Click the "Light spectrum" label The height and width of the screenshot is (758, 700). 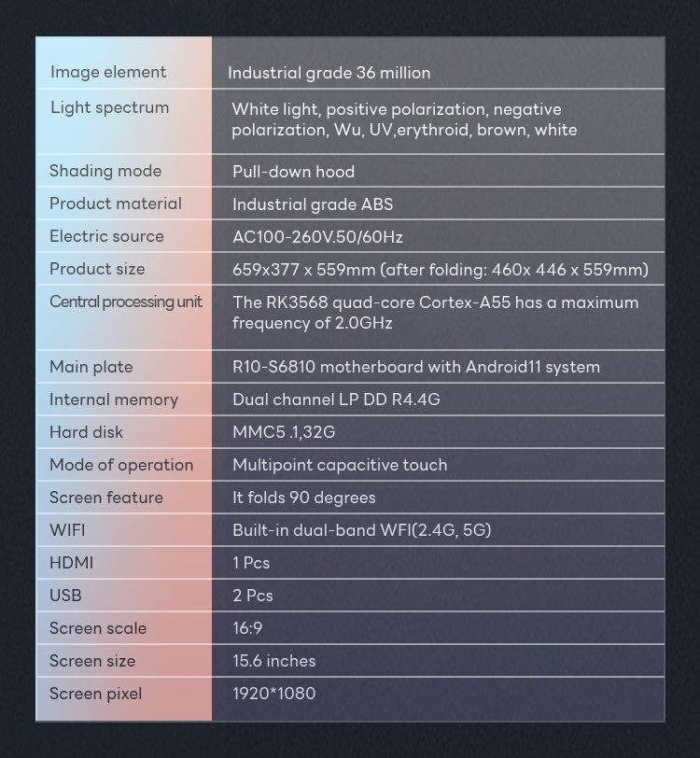click(109, 107)
